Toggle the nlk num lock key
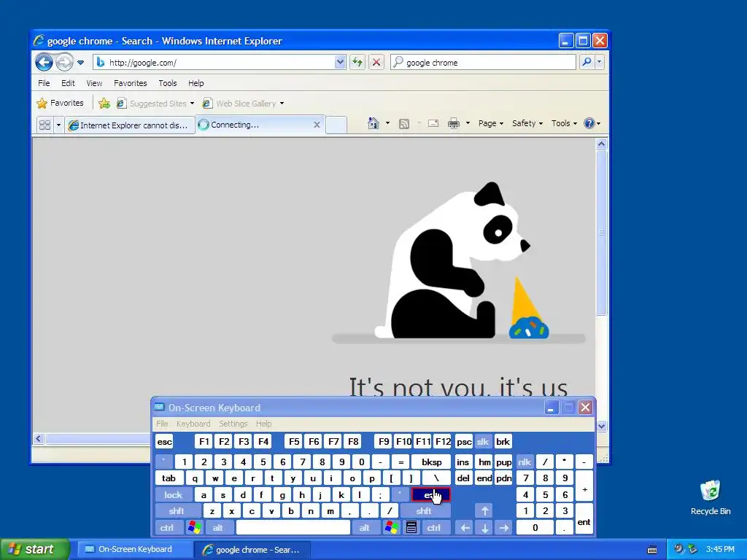Viewport: 747px width, 560px height. pos(524,462)
